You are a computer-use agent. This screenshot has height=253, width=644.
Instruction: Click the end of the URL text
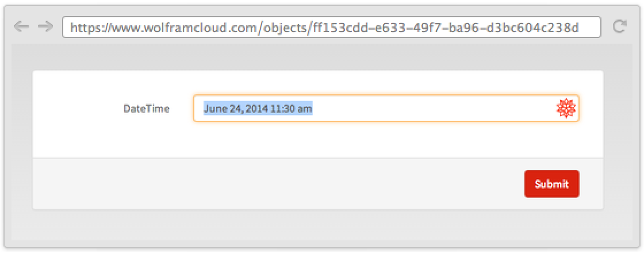580,27
